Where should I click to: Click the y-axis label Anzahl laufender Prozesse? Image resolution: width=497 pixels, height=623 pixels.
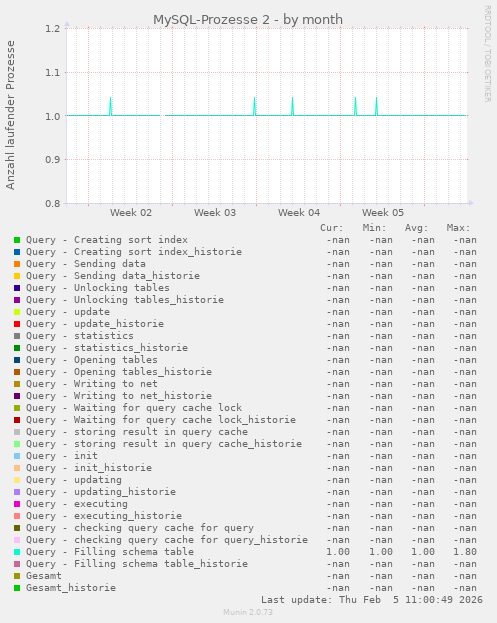[10, 115]
